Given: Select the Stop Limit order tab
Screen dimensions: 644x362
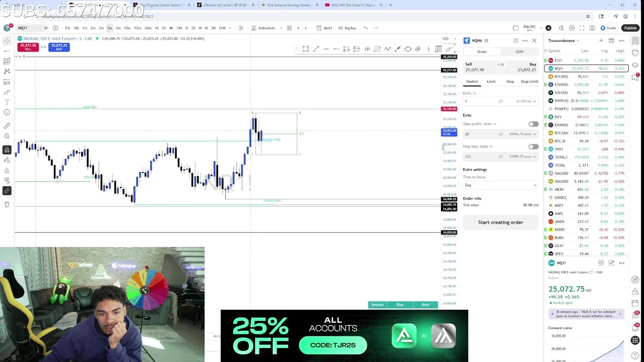Looking at the screenshot, I should [529, 81].
